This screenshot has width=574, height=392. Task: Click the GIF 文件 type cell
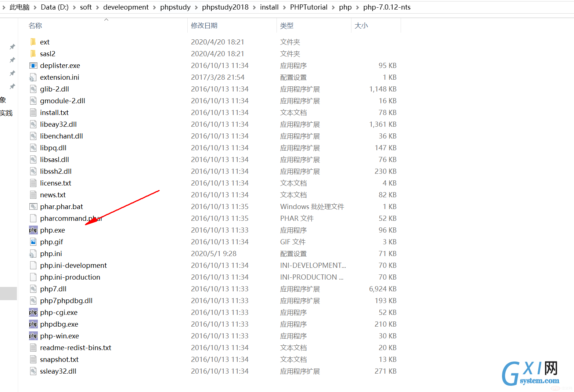[x=293, y=242]
